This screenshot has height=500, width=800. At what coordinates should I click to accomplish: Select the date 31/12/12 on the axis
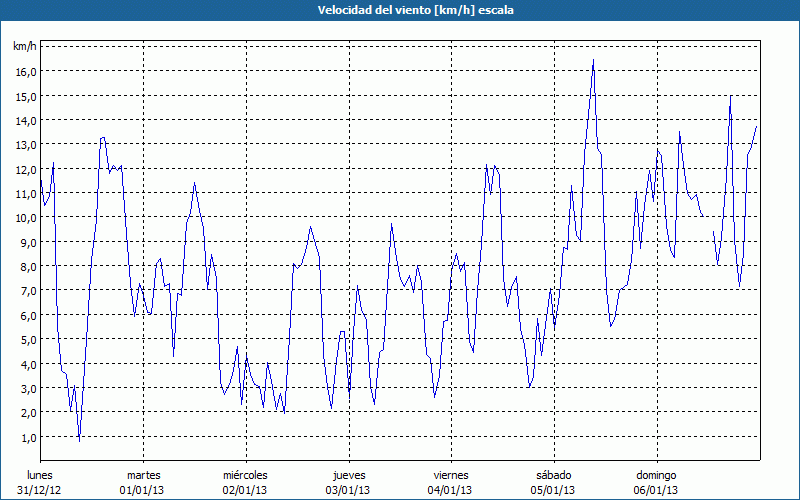point(40,490)
